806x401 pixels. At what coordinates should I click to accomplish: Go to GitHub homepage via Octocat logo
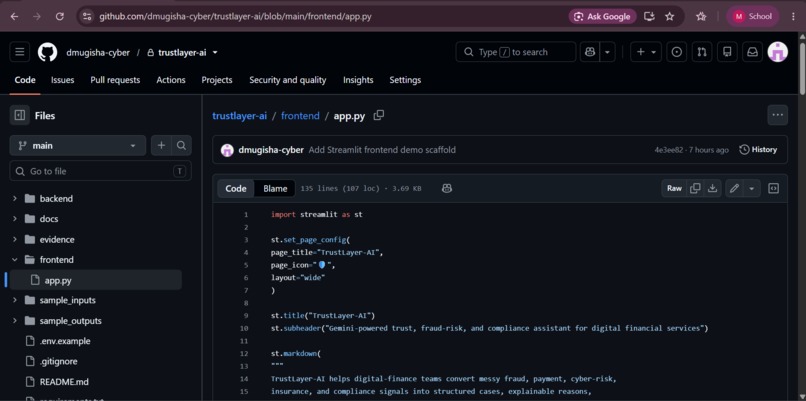[47, 52]
